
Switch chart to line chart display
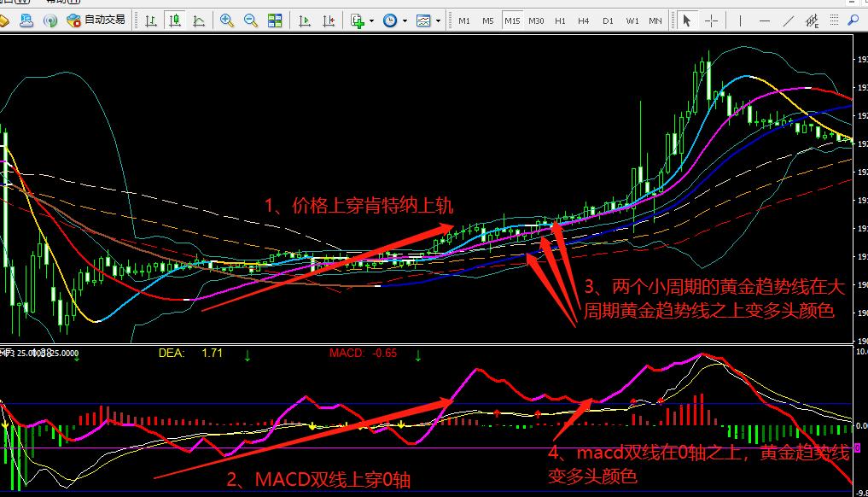click(x=199, y=19)
